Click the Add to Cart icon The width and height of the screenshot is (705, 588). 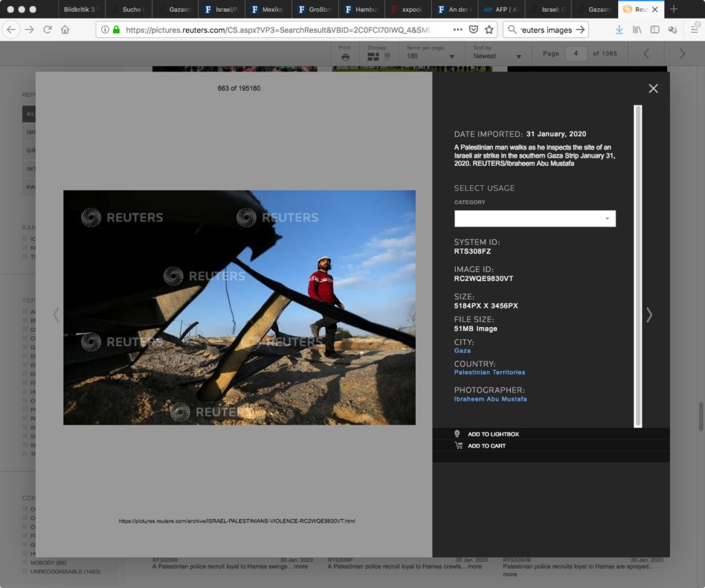[459, 445]
